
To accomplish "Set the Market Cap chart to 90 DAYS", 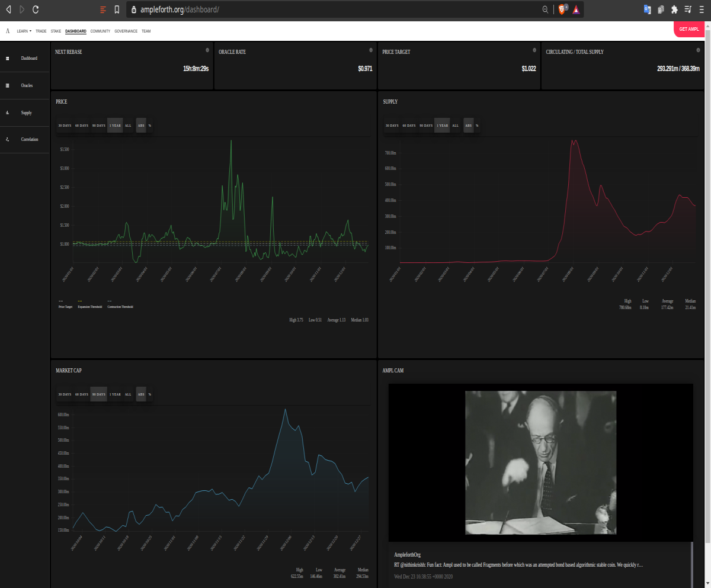I will [x=99, y=394].
